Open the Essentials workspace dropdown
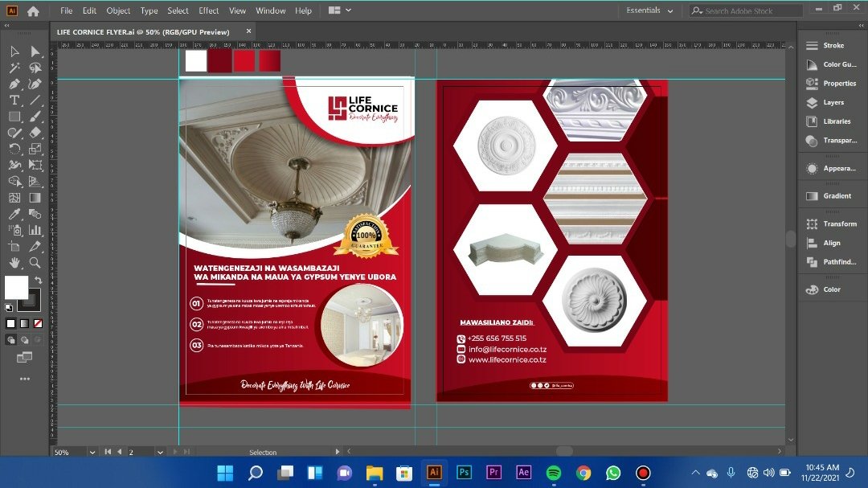The image size is (868, 488). tap(649, 10)
